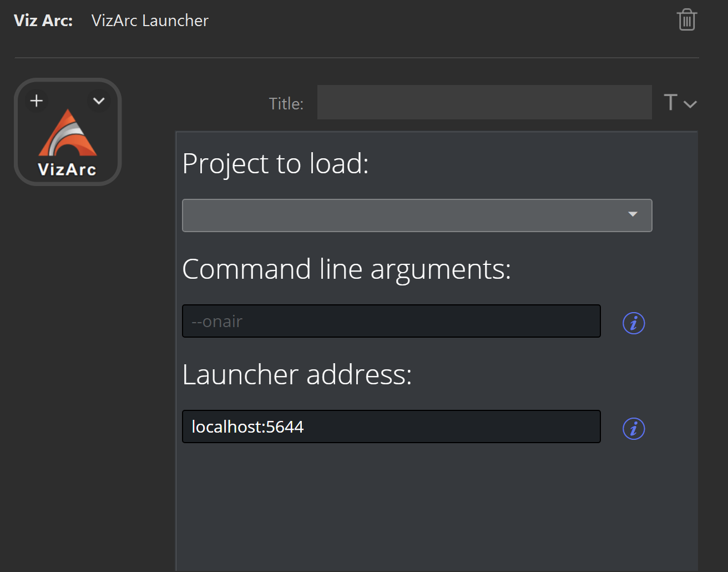Show info for launcher address
Screen dimensions: 728x572
coord(634,428)
